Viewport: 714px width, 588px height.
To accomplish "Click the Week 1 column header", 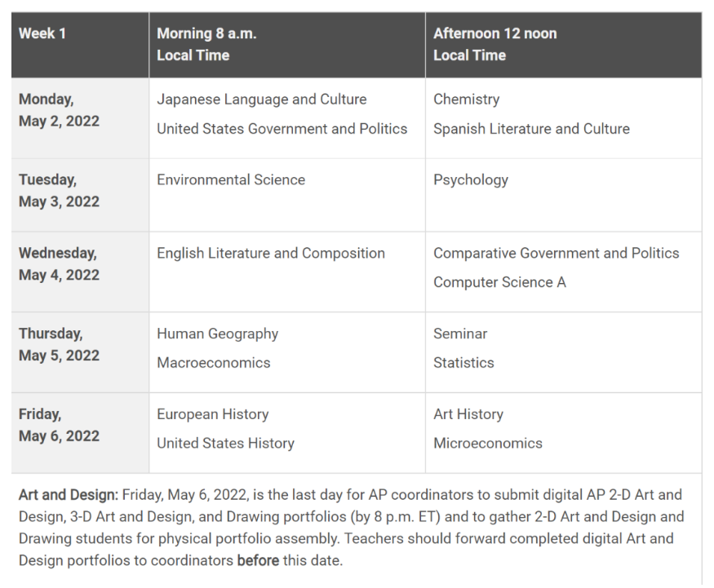I will 42,33.
